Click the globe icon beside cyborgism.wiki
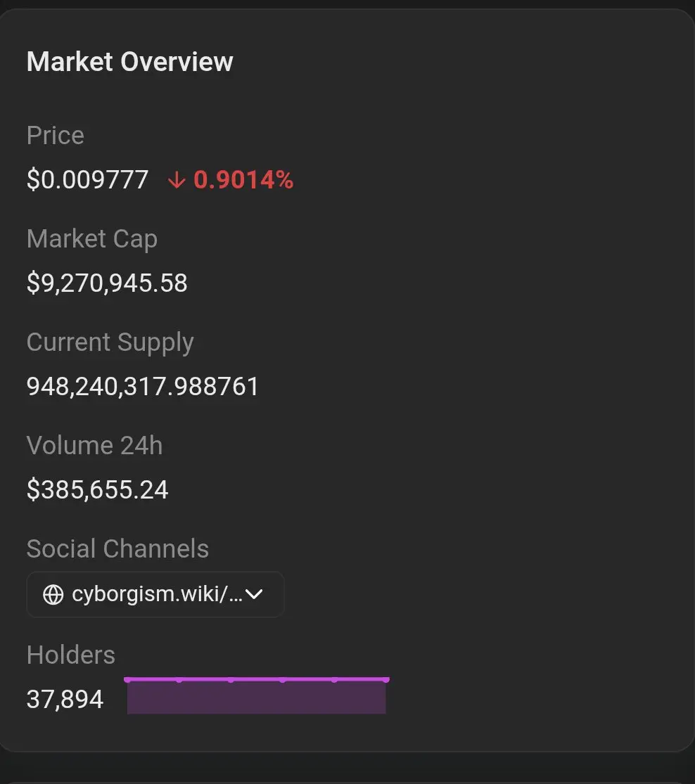This screenshot has height=784, width=695. pos(53,594)
